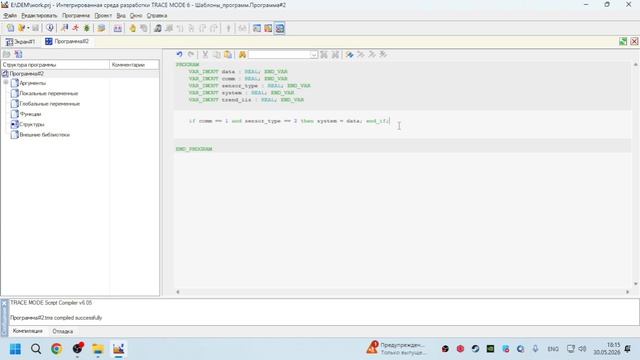Open the Файл menu

click(x=10, y=16)
